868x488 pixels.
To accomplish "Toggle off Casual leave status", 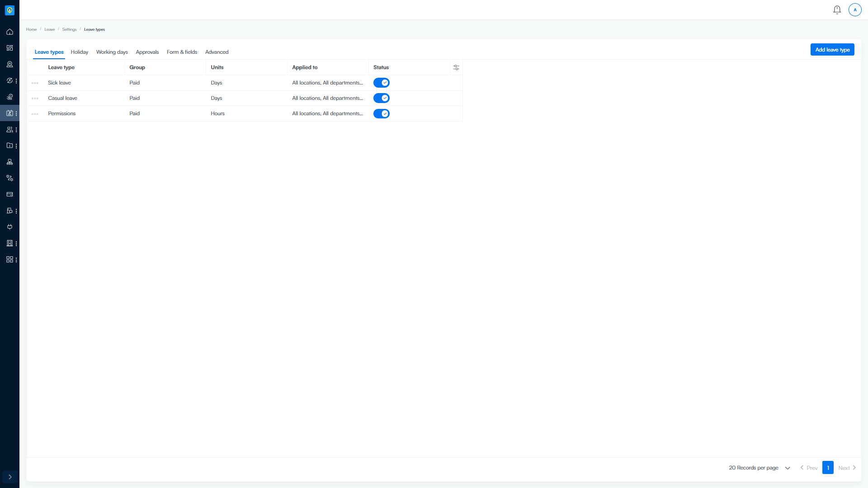I will [x=381, y=98].
